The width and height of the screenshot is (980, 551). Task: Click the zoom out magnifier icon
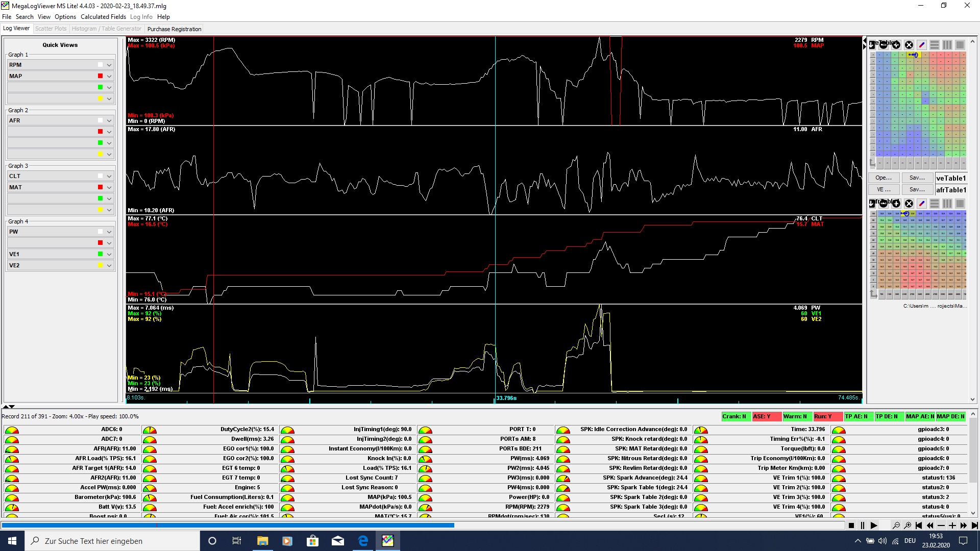click(896, 525)
